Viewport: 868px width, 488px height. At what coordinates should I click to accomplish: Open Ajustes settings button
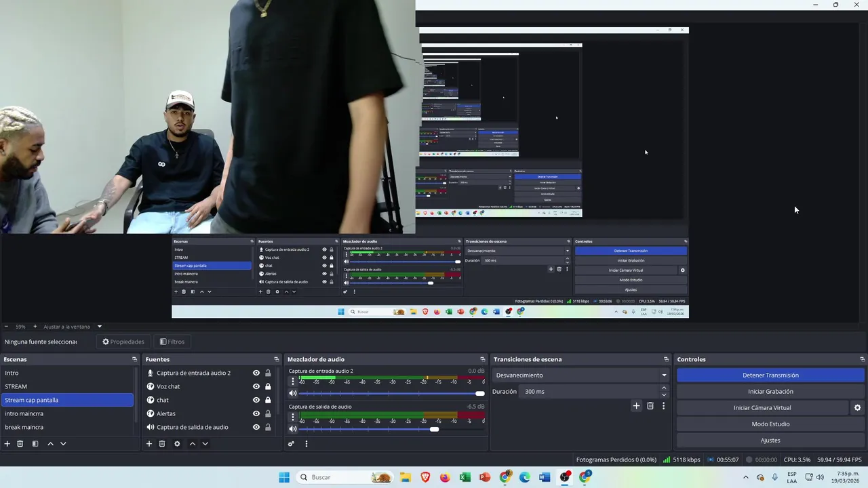[x=770, y=441]
